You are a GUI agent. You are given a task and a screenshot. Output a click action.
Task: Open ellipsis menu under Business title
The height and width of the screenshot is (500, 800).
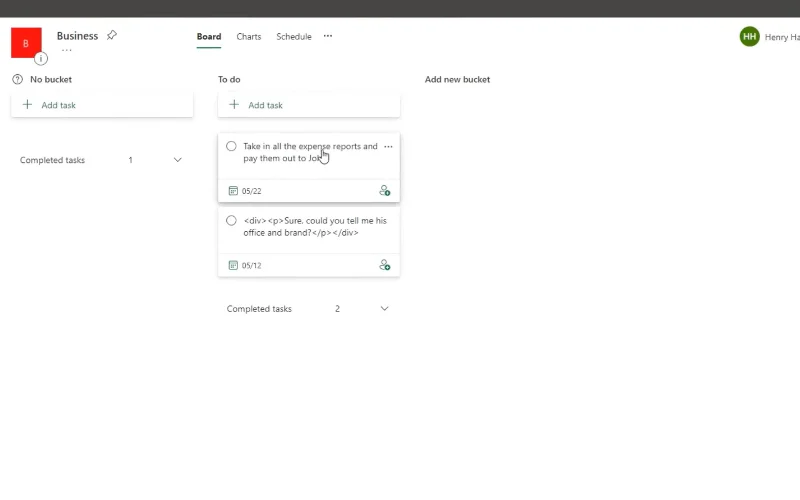[67, 50]
